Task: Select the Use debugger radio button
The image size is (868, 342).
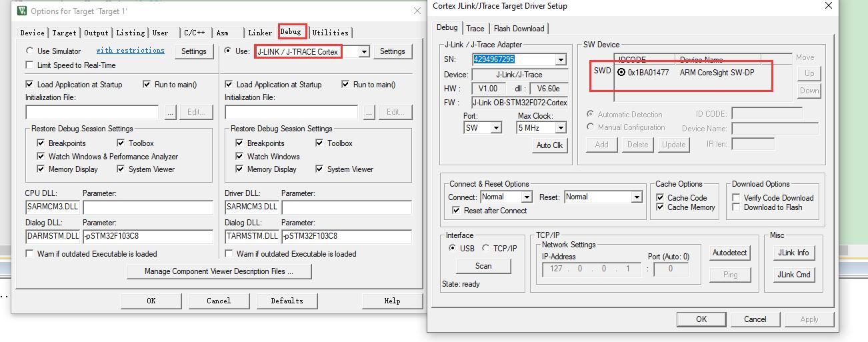Action: 229,51
